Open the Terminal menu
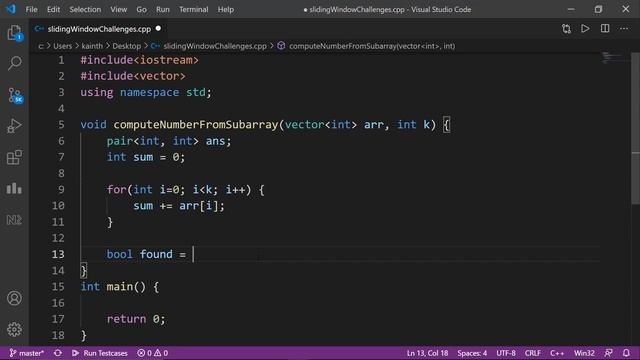Screen dimensions: 640x360 (193, 9)
